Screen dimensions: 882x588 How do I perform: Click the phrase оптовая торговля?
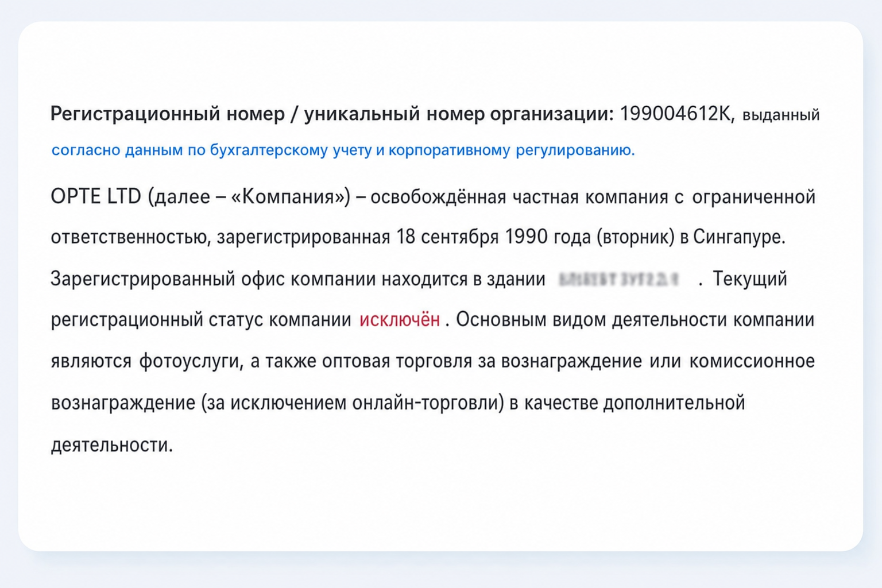coord(397,361)
